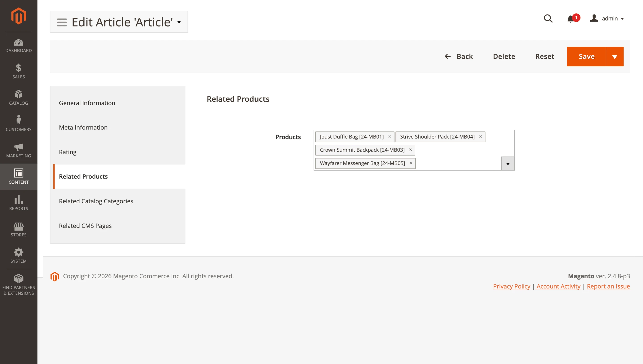Click the Back button

(x=459, y=56)
